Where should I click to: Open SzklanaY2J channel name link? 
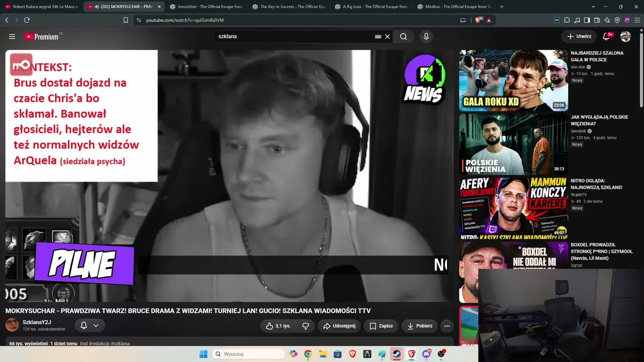[37, 322]
